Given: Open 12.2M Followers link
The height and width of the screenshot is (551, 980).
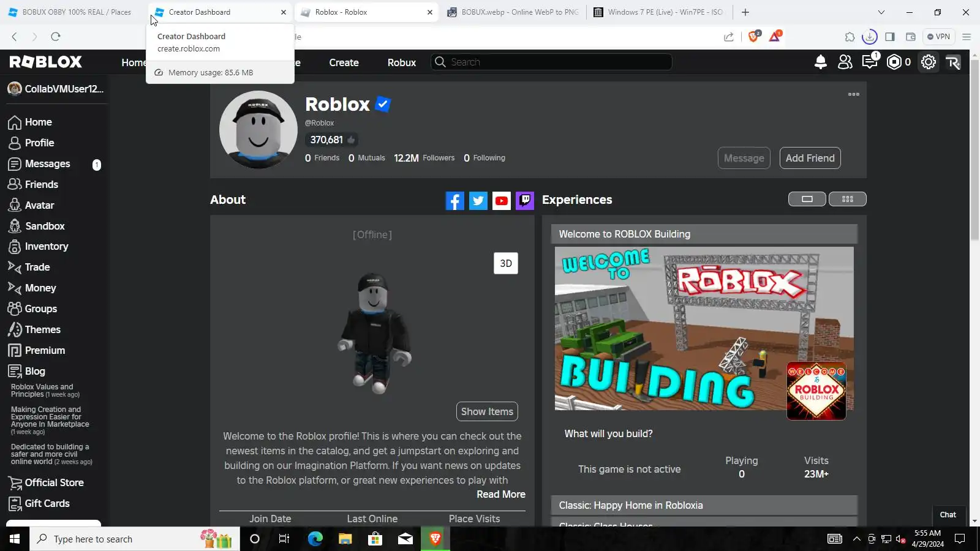Looking at the screenshot, I should tap(424, 158).
